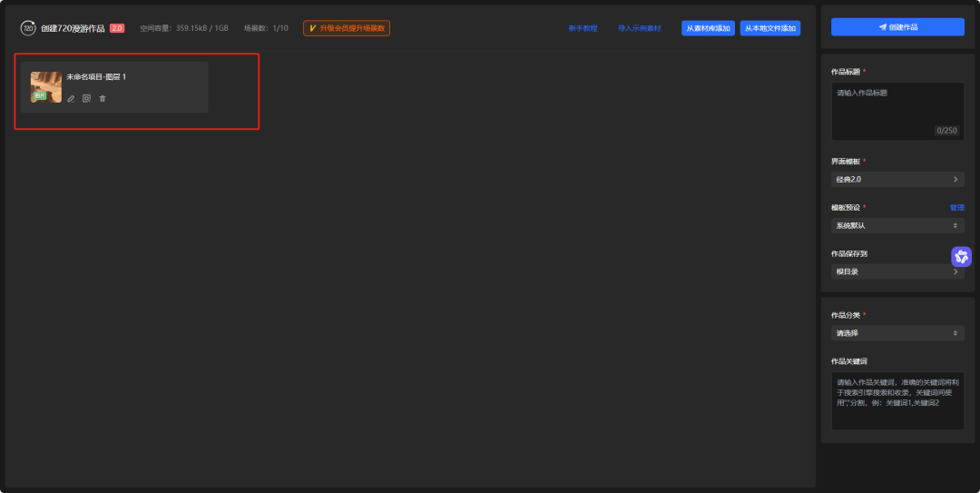Screen dimensions: 980x493
Task: Click the 管理 link beside 模板预设
Action: 957,208
